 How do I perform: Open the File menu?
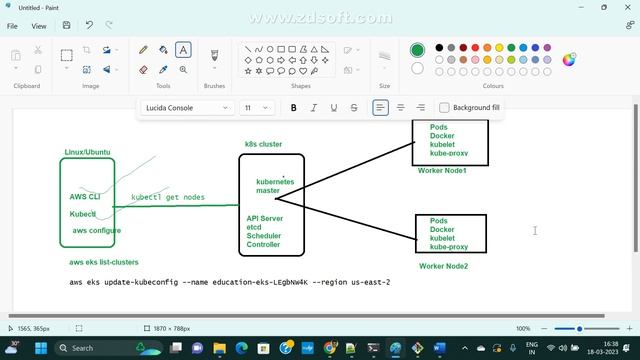click(x=12, y=26)
